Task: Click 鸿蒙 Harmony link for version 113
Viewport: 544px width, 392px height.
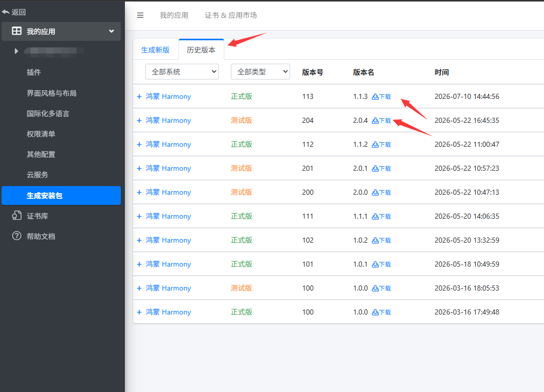Action: click(x=168, y=96)
